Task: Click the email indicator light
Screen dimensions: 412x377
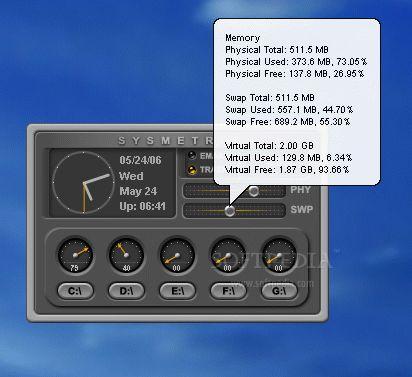Action: (x=192, y=155)
